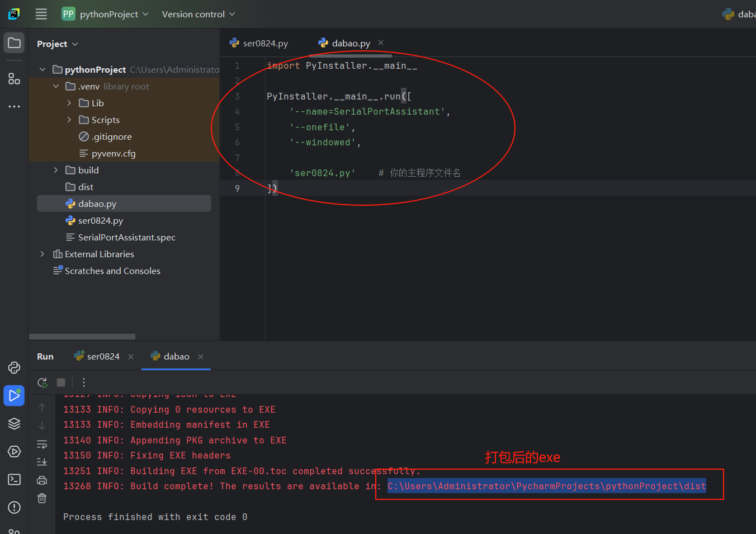Open the Services tool window
This screenshot has height=534, width=756.
14,451
